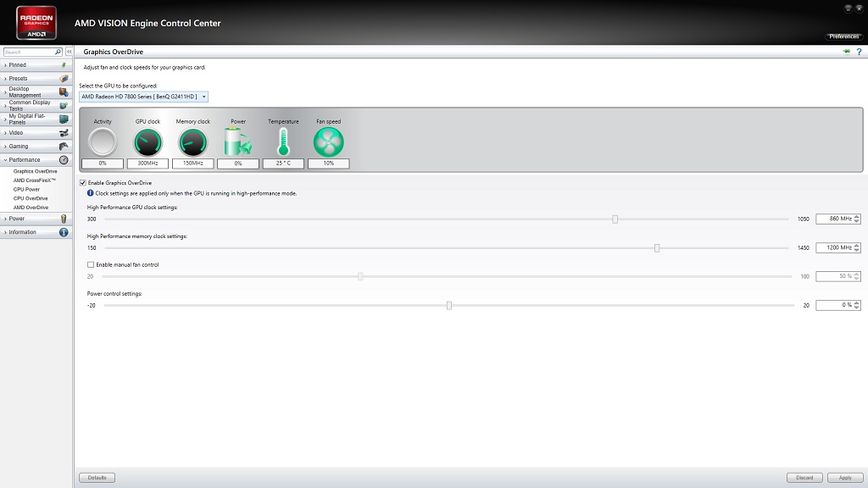Click the Apply button
This screenshot has width=868, height=488.
click(x=845, y=478)
